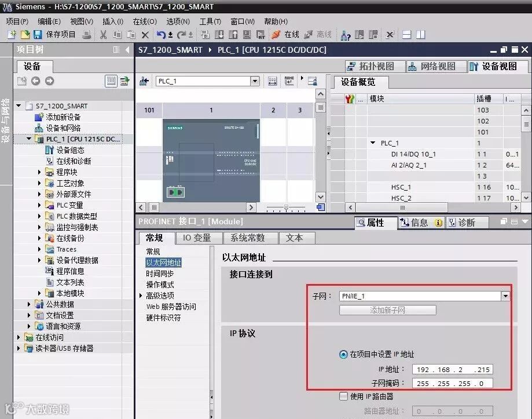The height and width of the screenshot is (419, 532).
Task: Select 硬件标识符 in properties navigation
Action: click(163, 318)
